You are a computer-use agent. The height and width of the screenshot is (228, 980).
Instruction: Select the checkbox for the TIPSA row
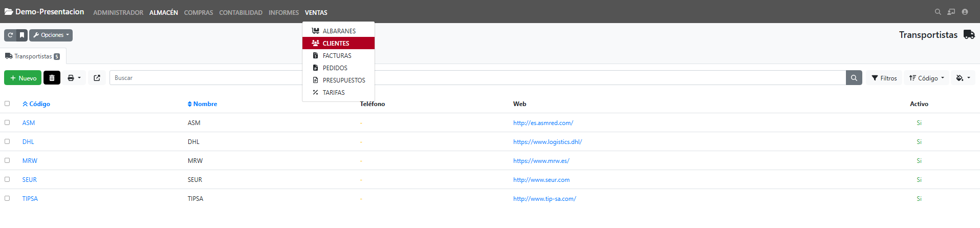[7, 198]
